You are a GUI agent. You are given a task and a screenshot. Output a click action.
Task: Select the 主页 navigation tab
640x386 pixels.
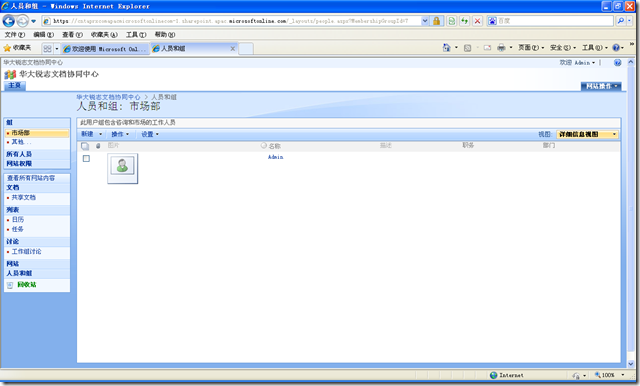pos(15,85)
